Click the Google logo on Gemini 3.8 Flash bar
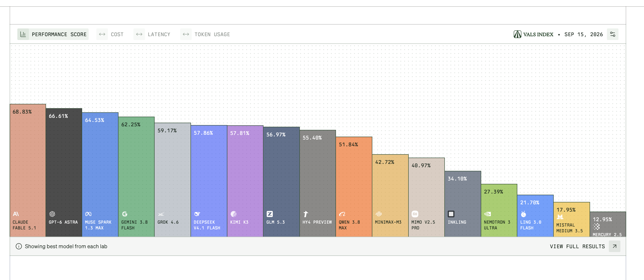Screen dimensions: 644x280 point(125,214)
